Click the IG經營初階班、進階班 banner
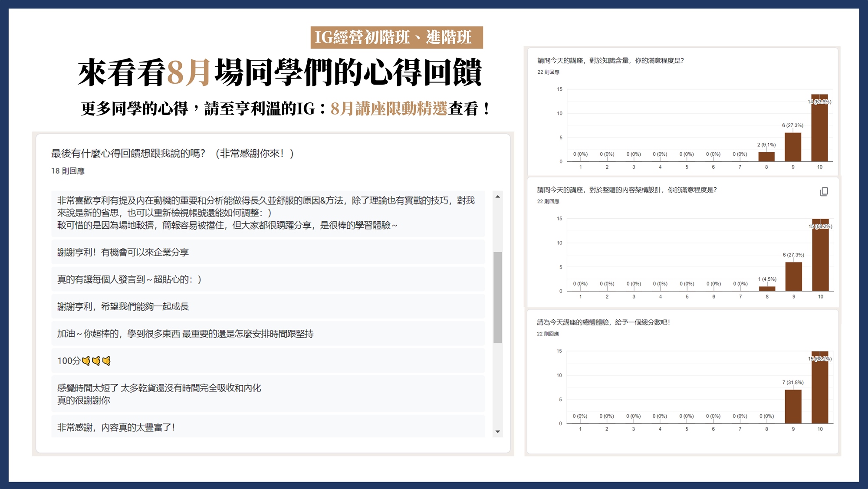Viewport: 868px width, 489px height. click(x=396, y=37)
